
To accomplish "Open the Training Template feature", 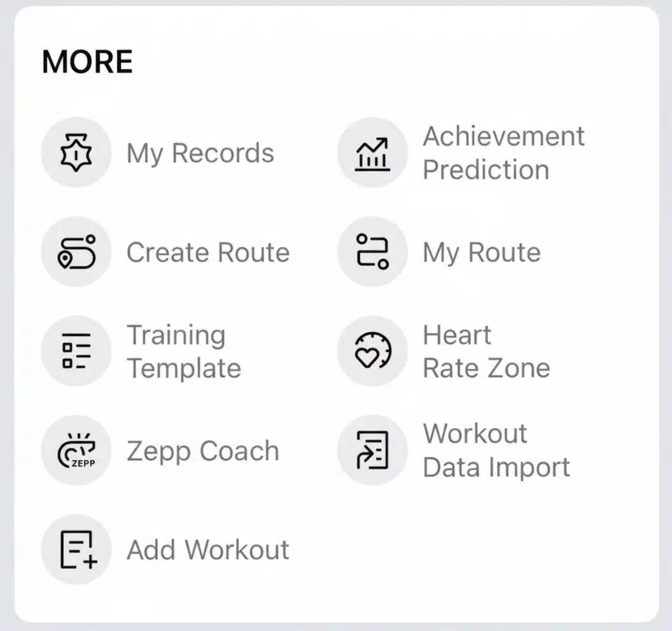I will 184,350.
